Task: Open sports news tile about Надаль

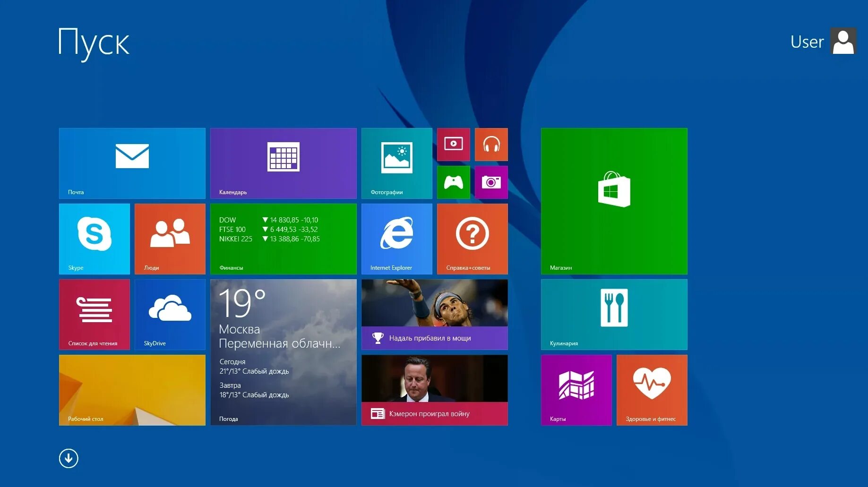Action: [x=435, y=314]
